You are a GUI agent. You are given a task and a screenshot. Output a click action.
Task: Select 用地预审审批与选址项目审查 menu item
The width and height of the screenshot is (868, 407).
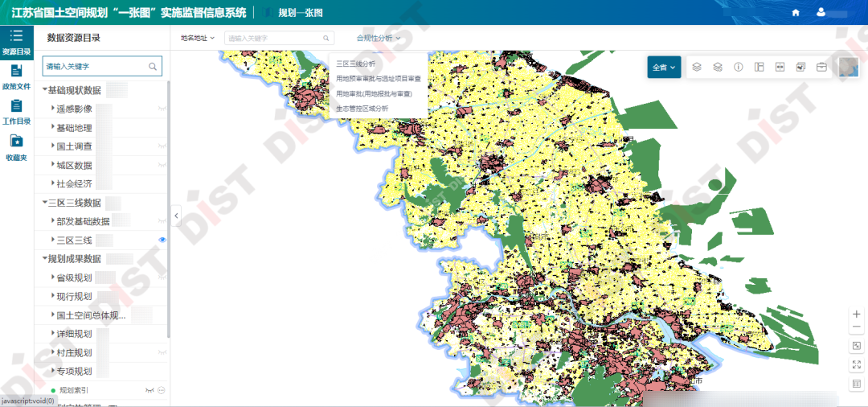click(378, 79)
